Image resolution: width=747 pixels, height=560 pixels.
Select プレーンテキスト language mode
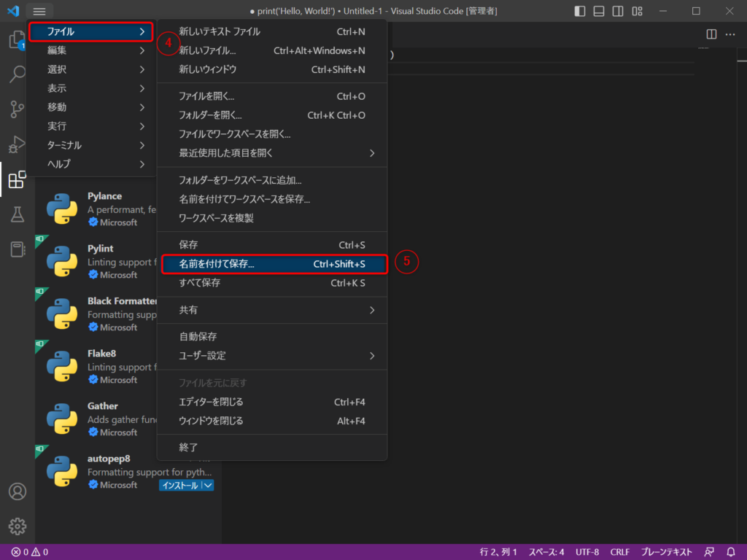point(666,552)
